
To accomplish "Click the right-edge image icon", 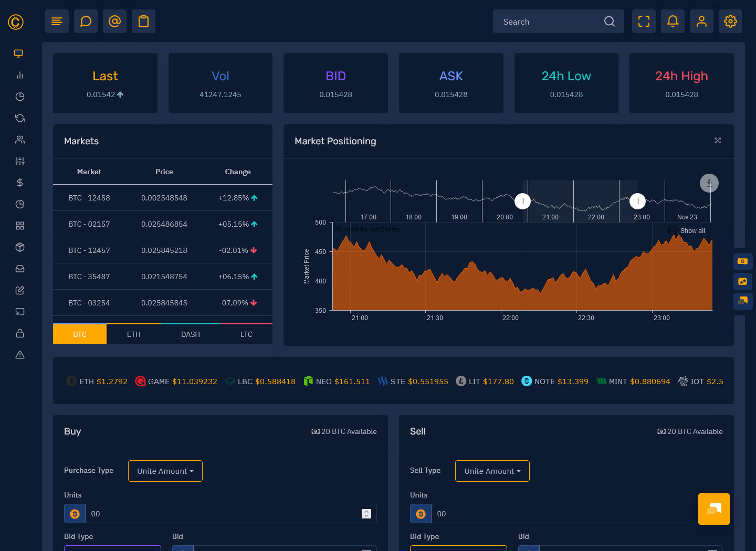I will pyautogui.click(x=743, y=282).
